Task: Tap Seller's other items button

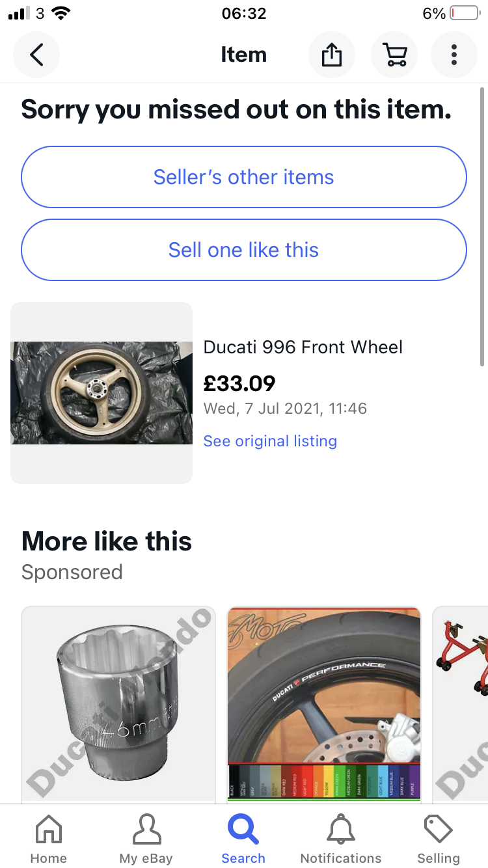Action: pos(244,177)
